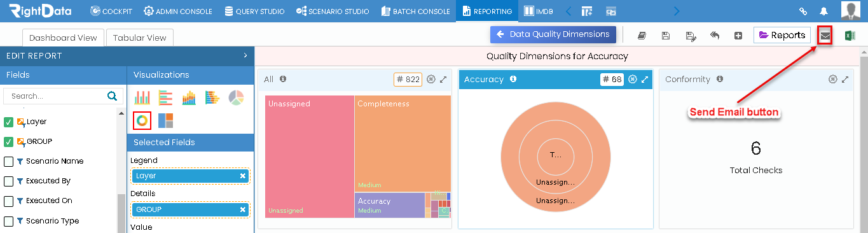Switch to the Tabular View tab
This screenshot has width=868, height=233.
tap(140, 38)
